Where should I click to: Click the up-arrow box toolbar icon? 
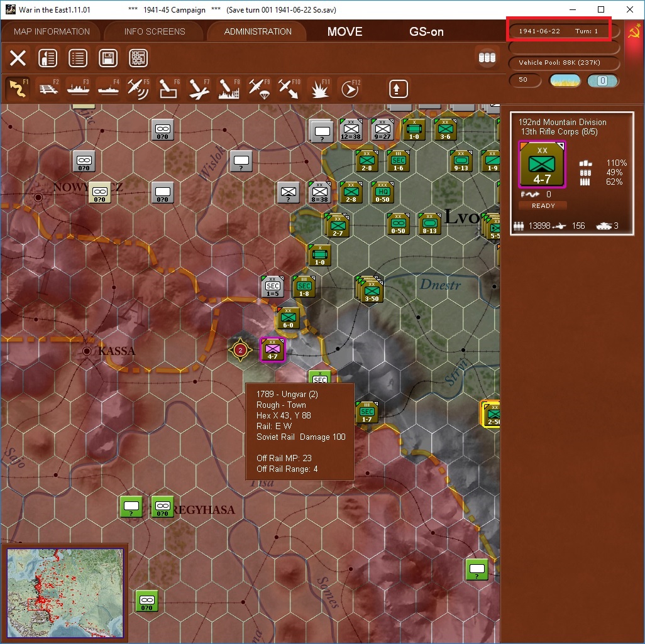398,89
